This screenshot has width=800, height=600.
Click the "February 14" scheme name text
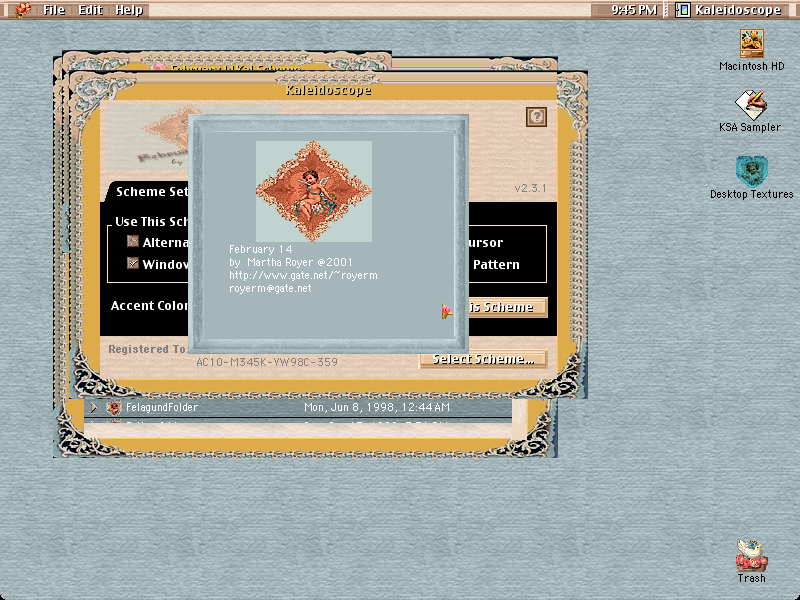tap(260, 249)
